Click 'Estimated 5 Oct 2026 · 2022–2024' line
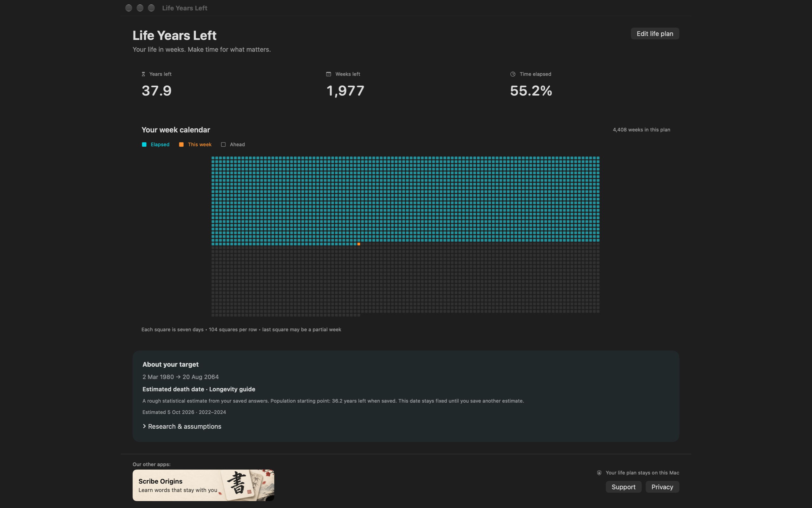Viewport: 812px width, 508px height. click(184, 412)
